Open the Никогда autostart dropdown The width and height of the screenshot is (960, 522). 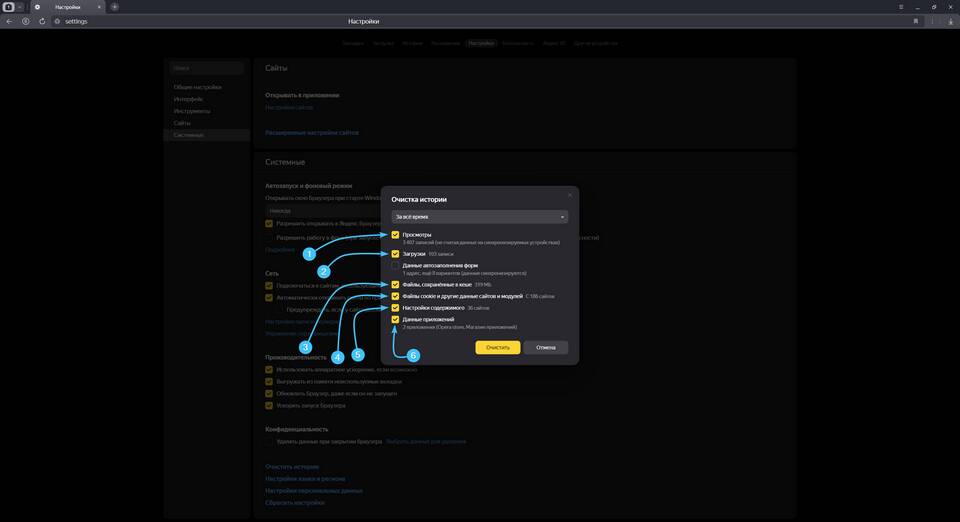click(x=323, y=211)
